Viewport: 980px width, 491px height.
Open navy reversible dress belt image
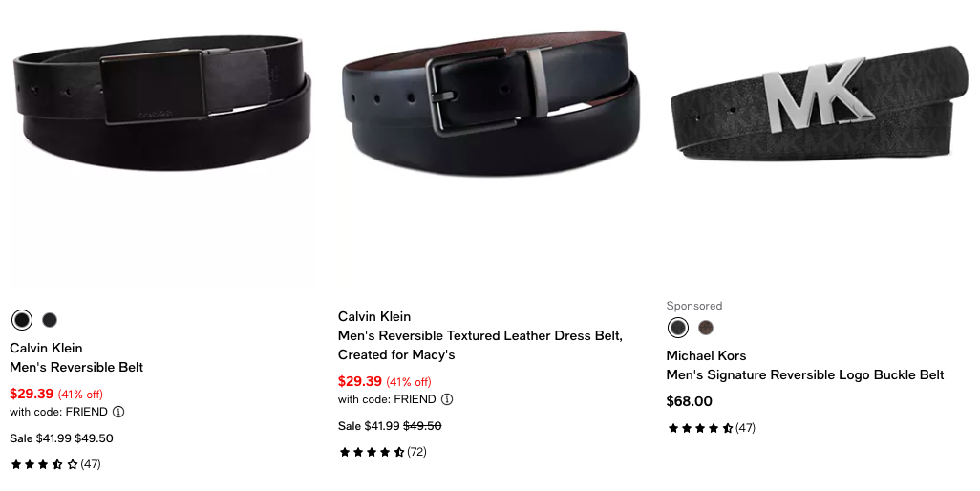tap(491, 103)
